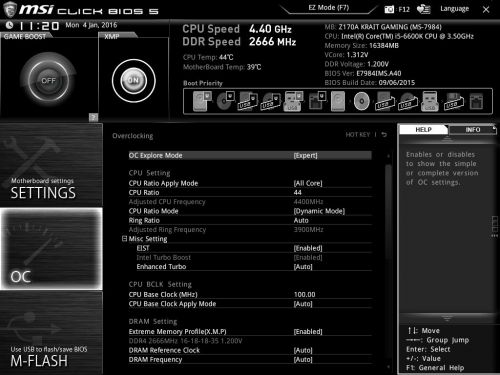The image size is (500, 375).
Task: Collapse the Misc Setting group
Action: [124, 239]
